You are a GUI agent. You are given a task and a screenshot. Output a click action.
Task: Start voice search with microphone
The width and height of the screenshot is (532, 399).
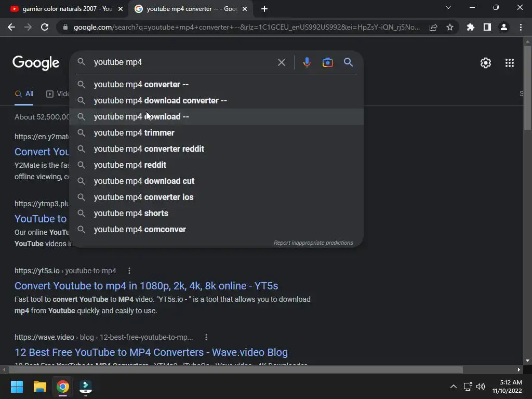click(x=307, y=62)
